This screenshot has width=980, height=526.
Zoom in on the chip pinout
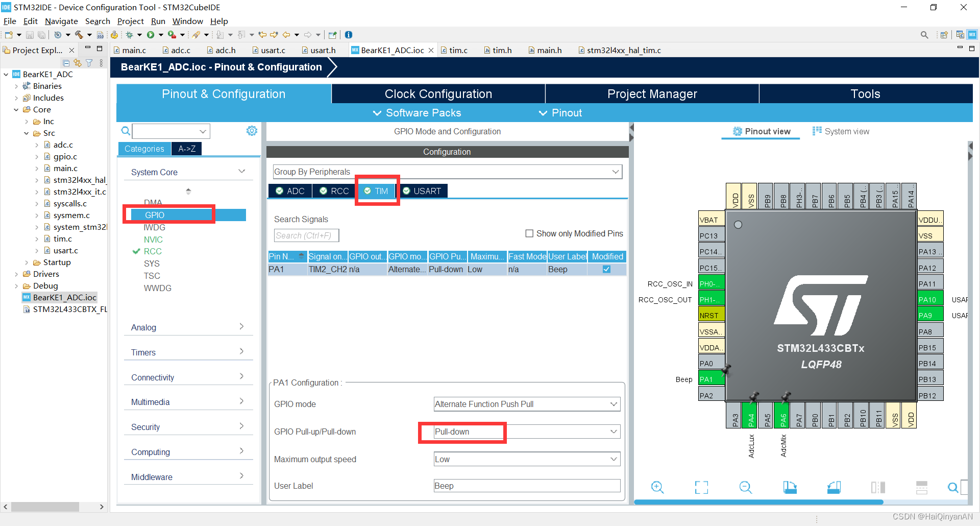[657, 488]
